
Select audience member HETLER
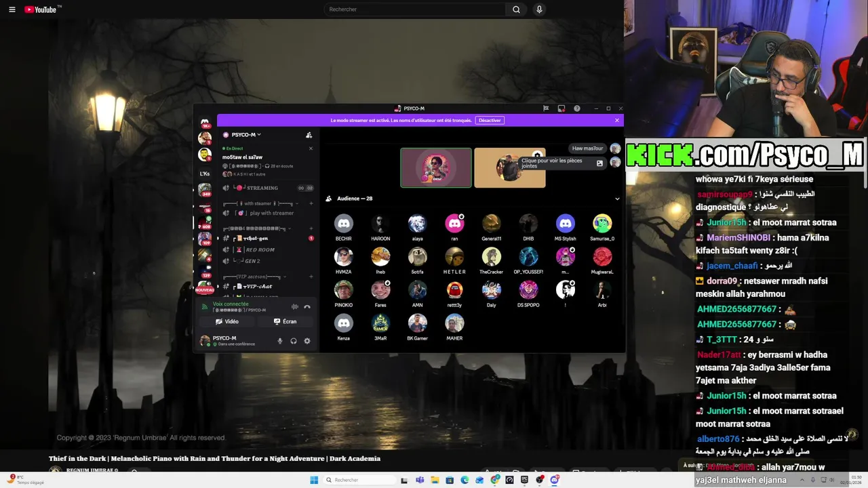pyautogui.click(x=454, y=261)
